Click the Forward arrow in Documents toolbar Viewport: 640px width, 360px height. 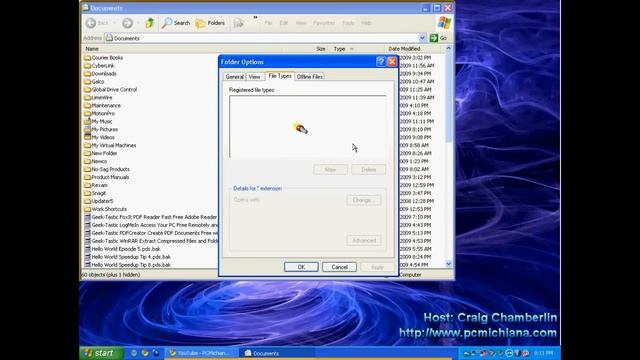click(127, 23)
